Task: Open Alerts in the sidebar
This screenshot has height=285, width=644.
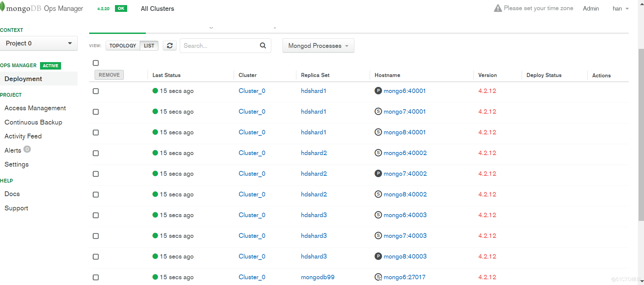Action: pyautogui.click(x=13, y=150)
